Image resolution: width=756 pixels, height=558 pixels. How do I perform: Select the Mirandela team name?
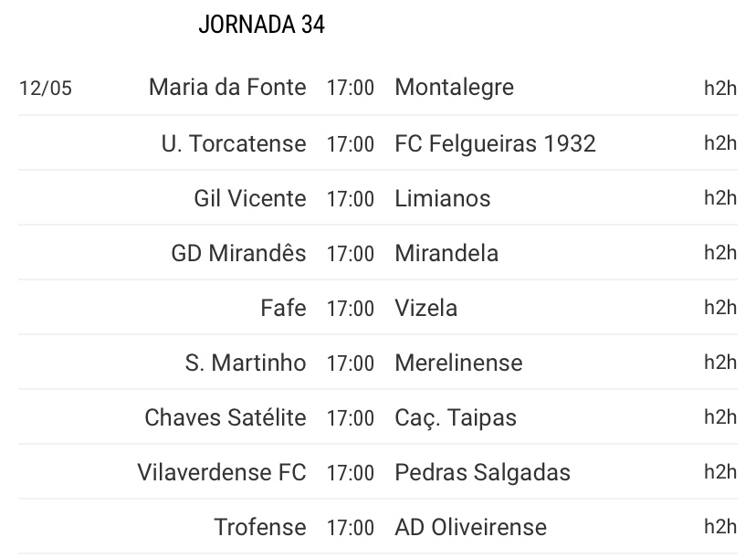[x=446, y=253]
